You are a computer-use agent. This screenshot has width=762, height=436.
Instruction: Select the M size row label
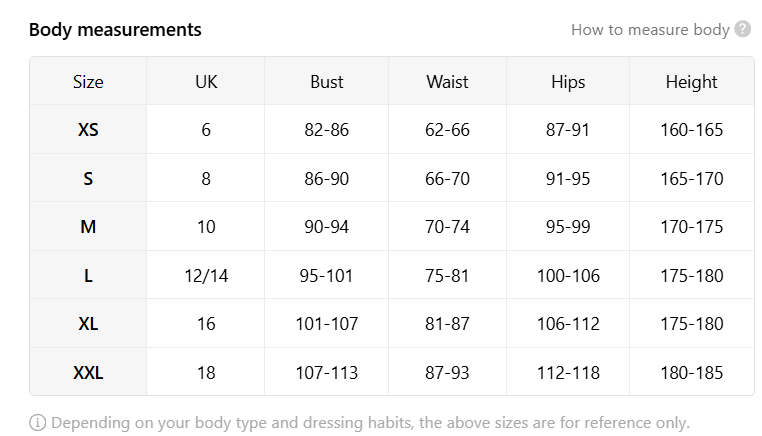pyautogui.click(x=88, y=227)
